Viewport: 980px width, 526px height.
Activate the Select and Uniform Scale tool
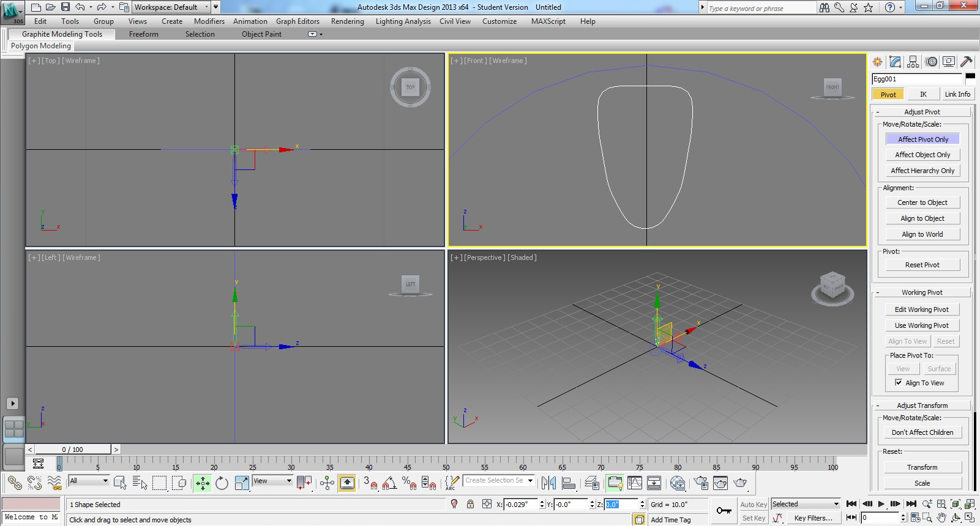[x=242, y=483]
